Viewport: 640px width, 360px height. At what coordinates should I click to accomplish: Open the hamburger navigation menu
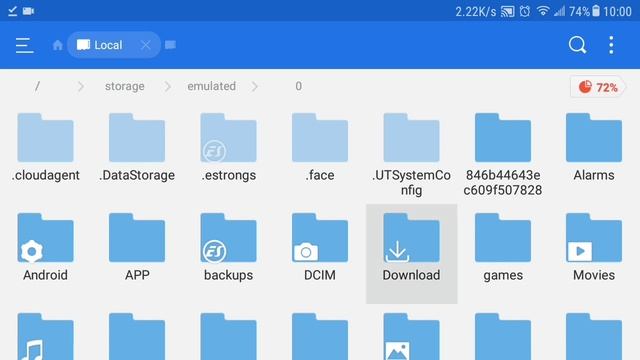coord(24,45)
